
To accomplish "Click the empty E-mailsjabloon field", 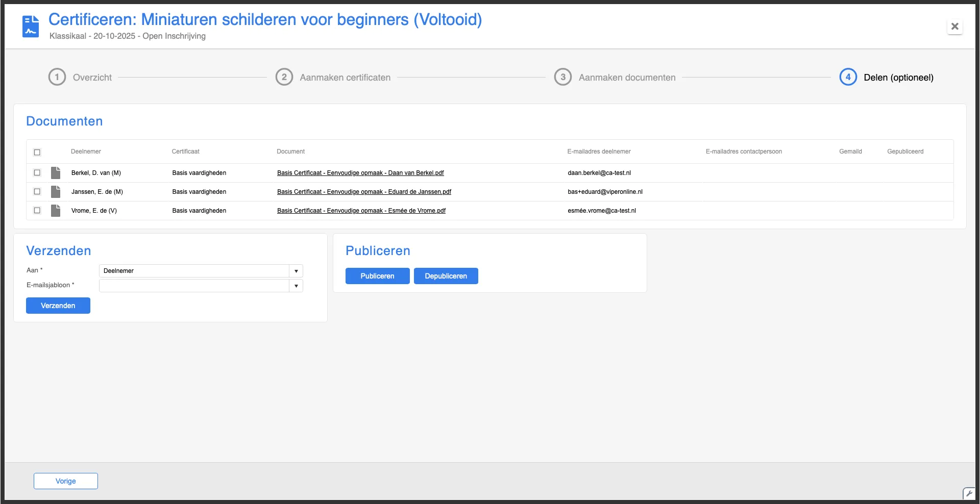I will click(194, 286).
